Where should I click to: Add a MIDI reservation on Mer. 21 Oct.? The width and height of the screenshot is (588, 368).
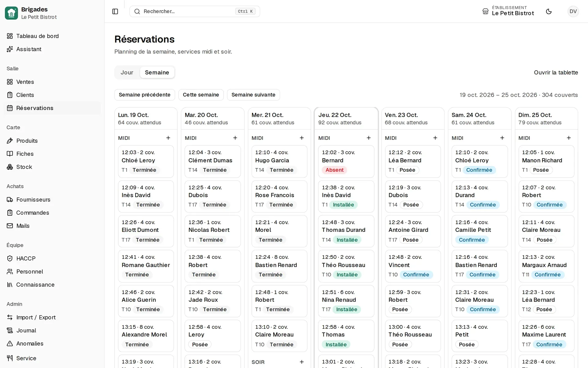pyautogui.click(x=302, y=138)
